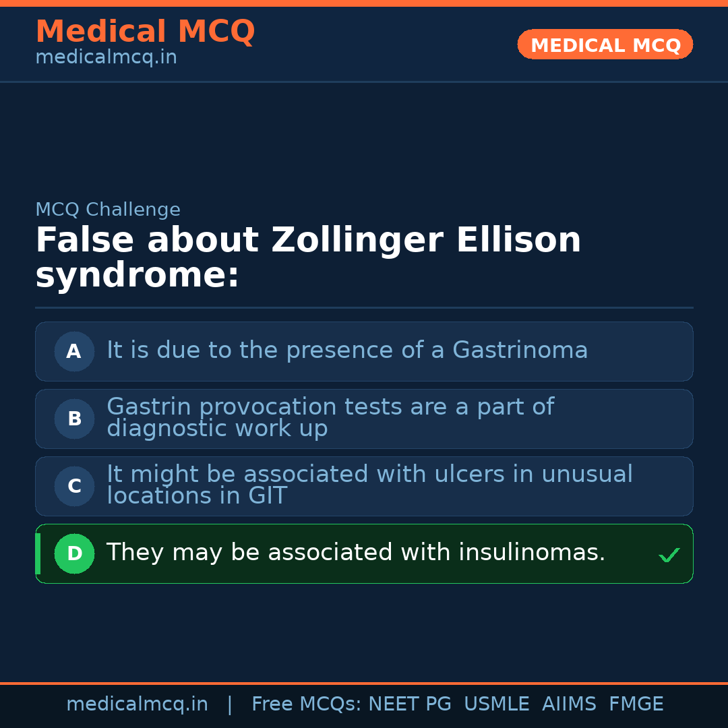This screenshot has height=728, width=728.
Task: Select the letter B option circle
Action: click(x=74, y=419)
